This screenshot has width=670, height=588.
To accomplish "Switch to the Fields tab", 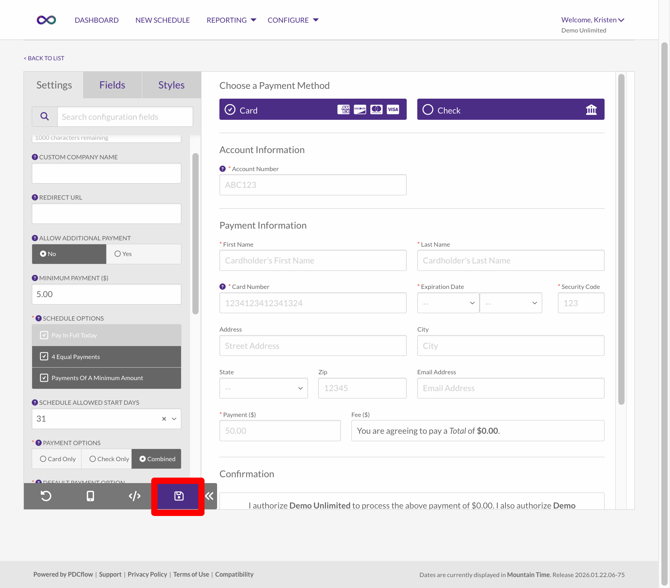I will tap(112, 85).
